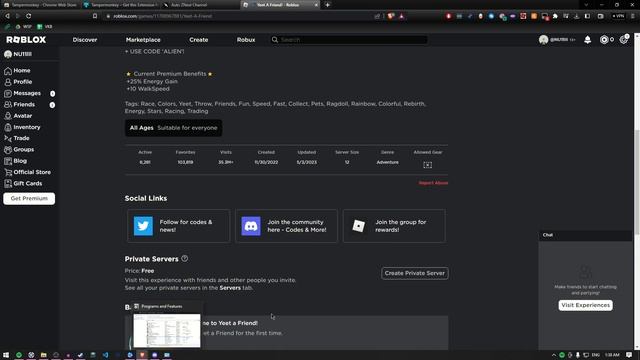
Task: Click the taskbar clock
Action: click(x=612, y=355)
